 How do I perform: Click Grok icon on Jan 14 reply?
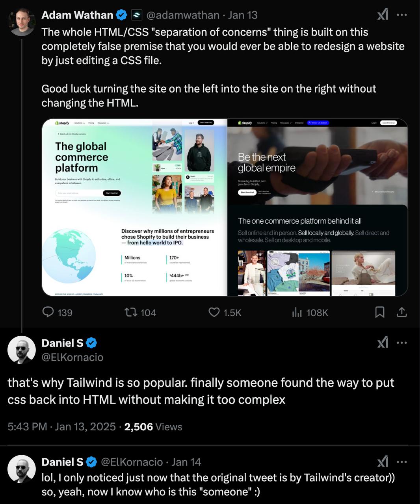(x=383, y=461)
